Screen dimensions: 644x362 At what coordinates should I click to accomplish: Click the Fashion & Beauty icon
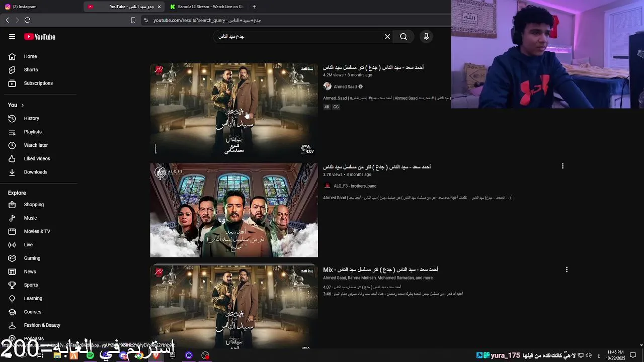point(12,325)
